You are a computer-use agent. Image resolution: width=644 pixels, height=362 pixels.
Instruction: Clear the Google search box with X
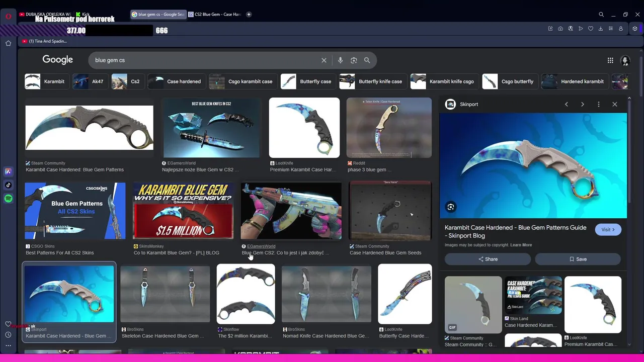pos(324,60)
